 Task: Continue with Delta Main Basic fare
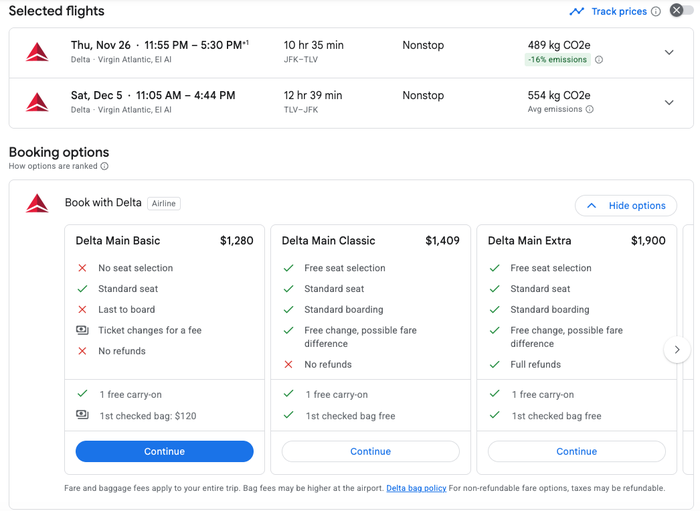click(x=164, y=451)
